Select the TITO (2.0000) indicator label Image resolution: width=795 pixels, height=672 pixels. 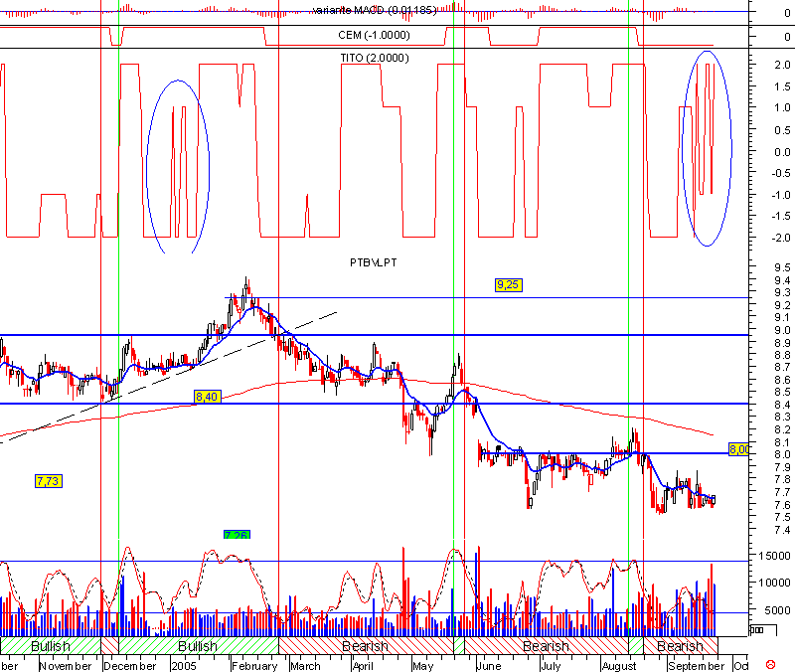(375, 58)
